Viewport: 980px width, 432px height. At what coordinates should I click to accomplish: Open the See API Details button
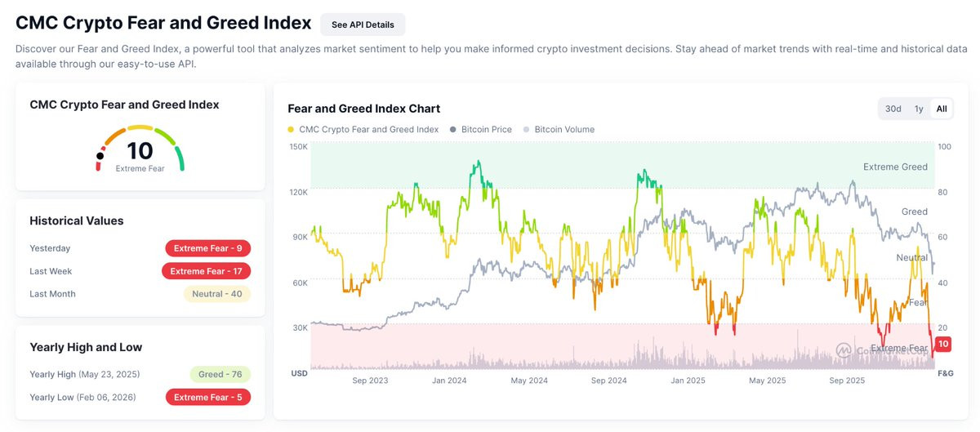pos(363,24)
